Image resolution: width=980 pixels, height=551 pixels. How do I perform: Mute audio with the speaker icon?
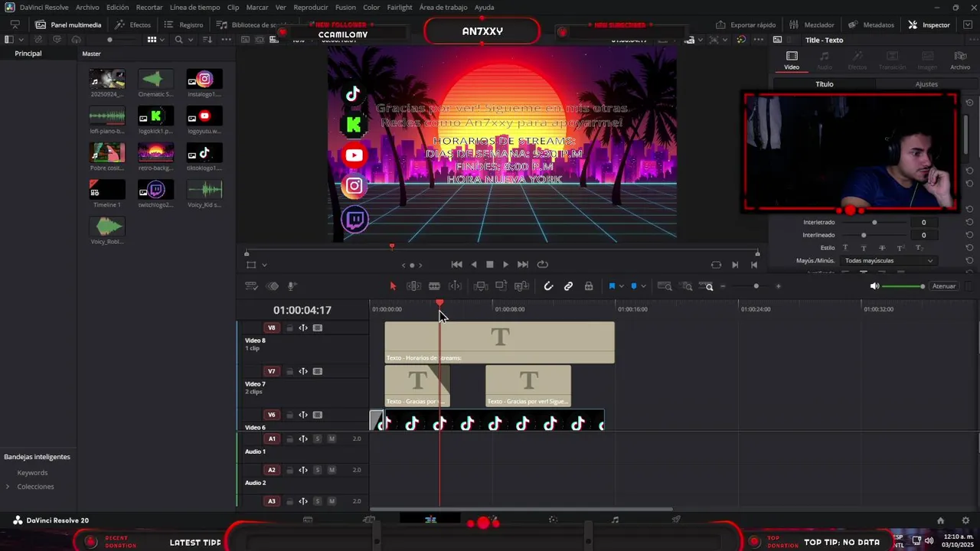pos(874,286)
